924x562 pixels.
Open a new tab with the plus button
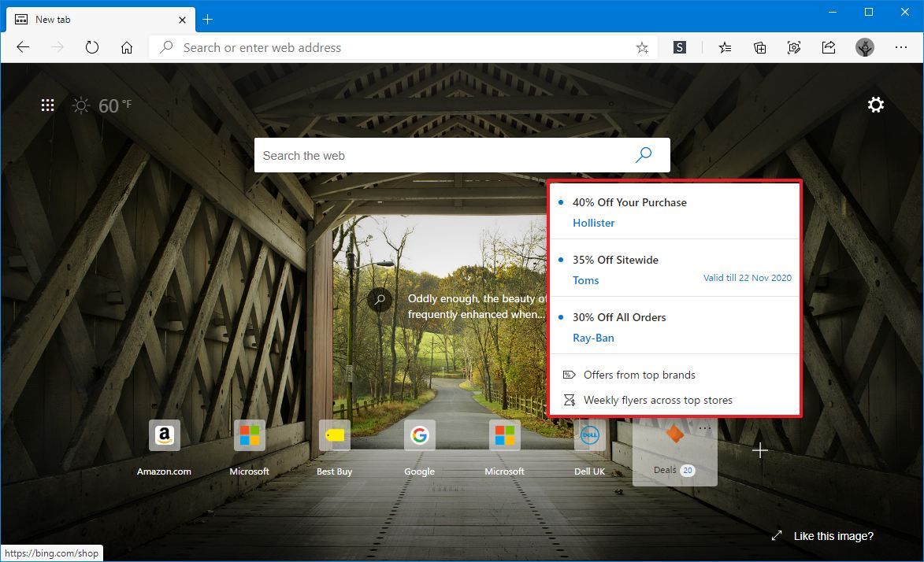[x=207, y=19]
